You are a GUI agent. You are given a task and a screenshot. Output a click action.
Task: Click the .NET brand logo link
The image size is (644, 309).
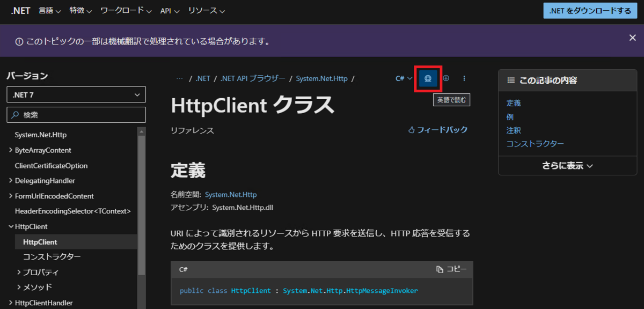pos(21,11)
